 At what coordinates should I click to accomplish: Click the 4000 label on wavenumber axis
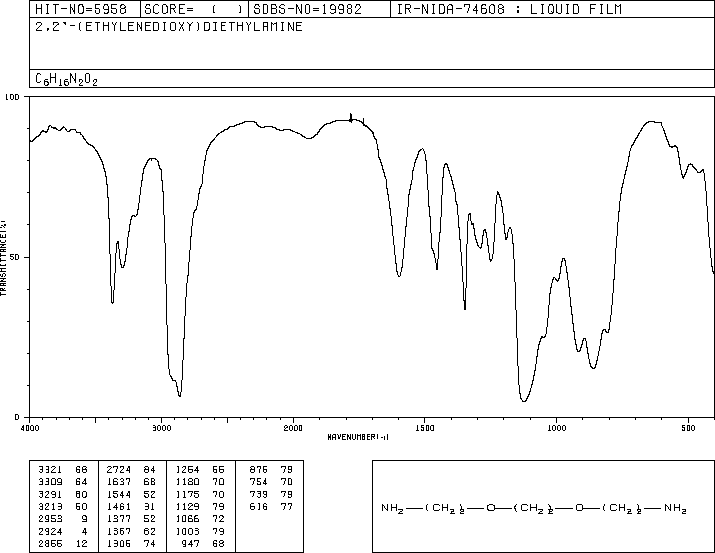point(30,428)
